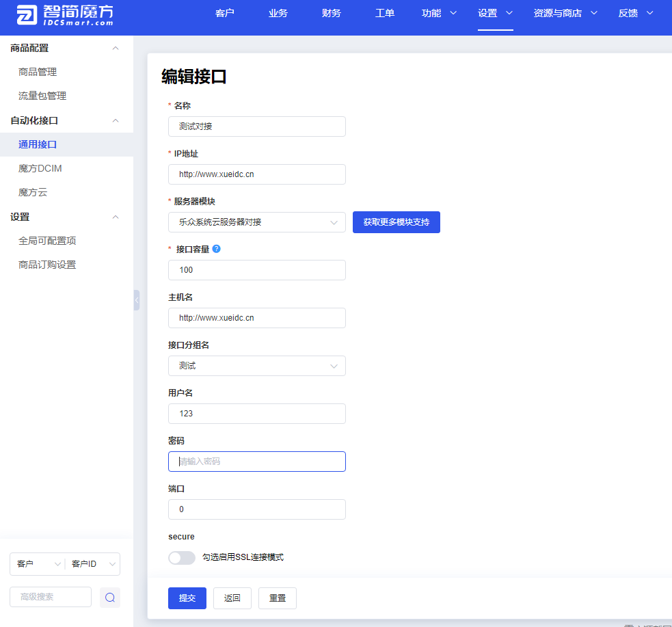This screenshot has width=672, height=627.
Task: Expand the 资源与商店 top menu
Action: [x=565, y=13]
